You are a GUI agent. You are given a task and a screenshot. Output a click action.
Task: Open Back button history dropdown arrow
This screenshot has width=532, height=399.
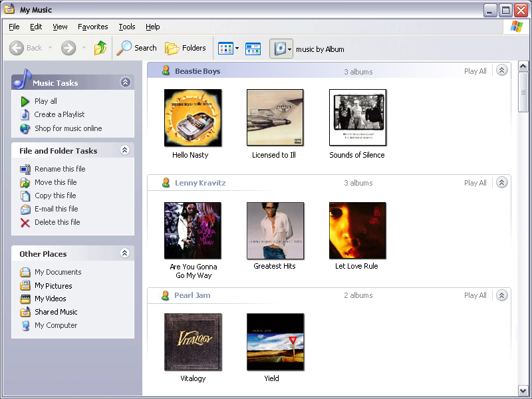(x=51, y=48)
